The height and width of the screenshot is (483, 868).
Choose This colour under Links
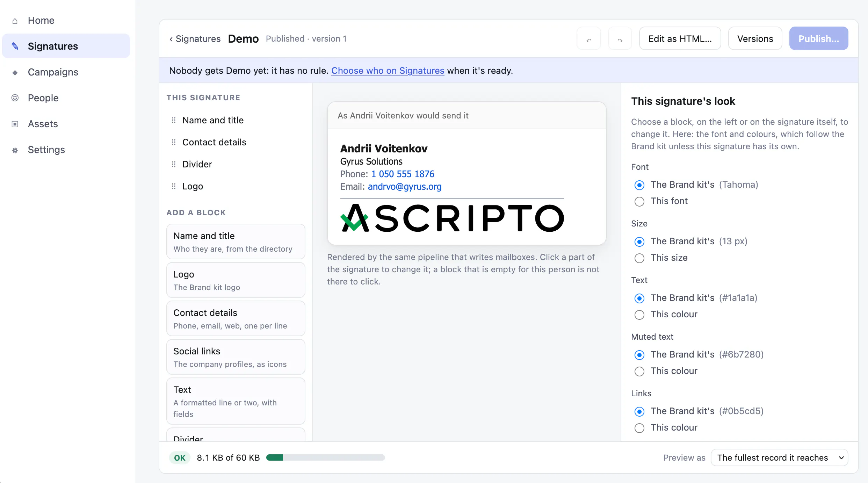(639, 428)
